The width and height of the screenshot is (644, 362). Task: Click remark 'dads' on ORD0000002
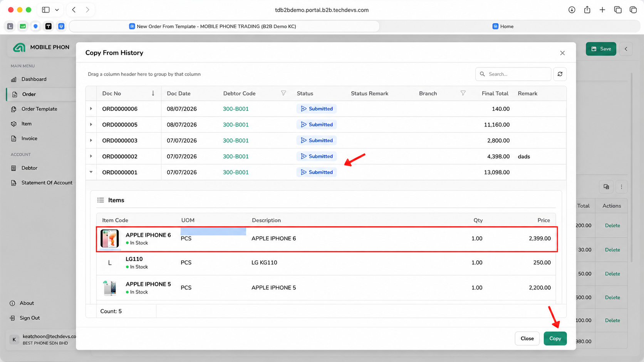point(524,157)
